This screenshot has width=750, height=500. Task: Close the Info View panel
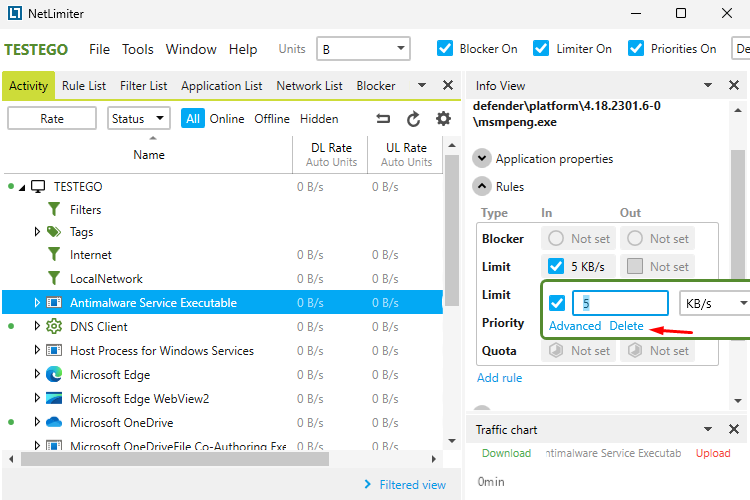point(734,85)
